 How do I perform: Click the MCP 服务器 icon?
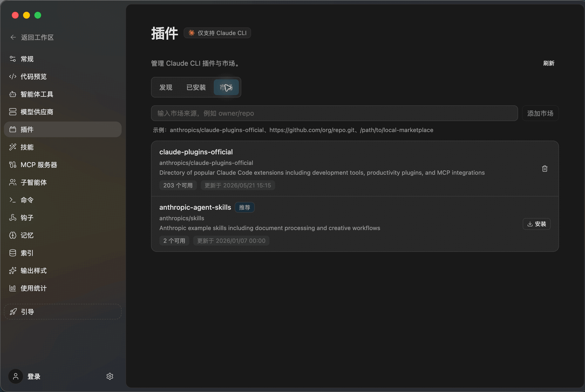pos(13,165)
